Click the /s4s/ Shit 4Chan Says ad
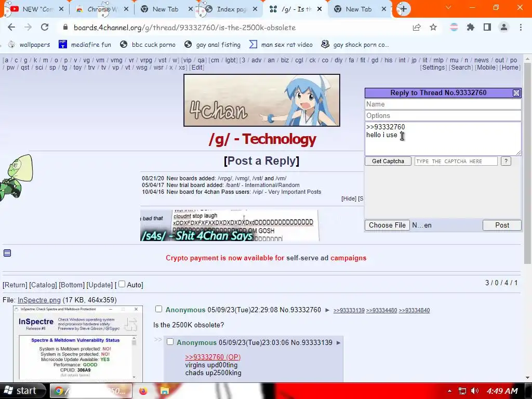This screenshot has width=532, height=399. click(x=230, y=225)
